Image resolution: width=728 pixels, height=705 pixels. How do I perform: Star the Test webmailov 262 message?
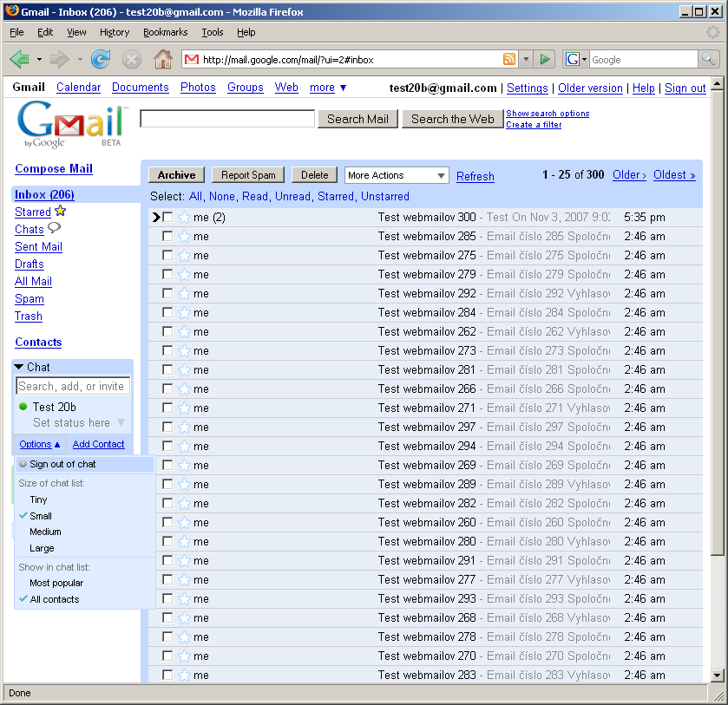click(x=184, y=332)
